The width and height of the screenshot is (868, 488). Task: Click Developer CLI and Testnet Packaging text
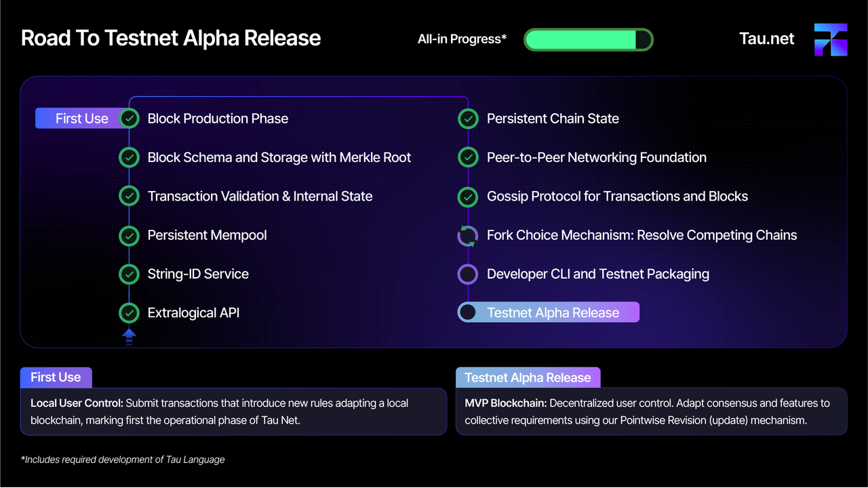598,274
